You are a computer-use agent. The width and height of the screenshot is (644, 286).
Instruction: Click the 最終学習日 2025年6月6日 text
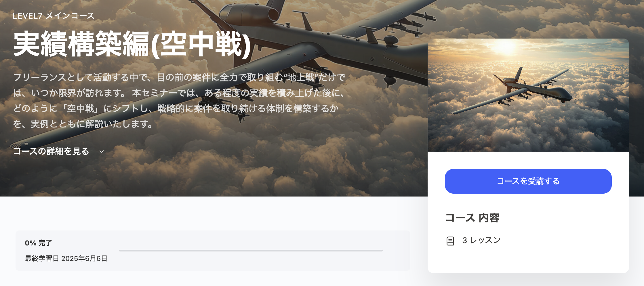click(66, 259)
